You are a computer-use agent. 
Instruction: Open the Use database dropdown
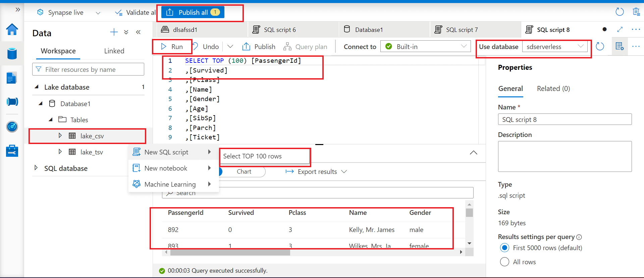point(555,47)
